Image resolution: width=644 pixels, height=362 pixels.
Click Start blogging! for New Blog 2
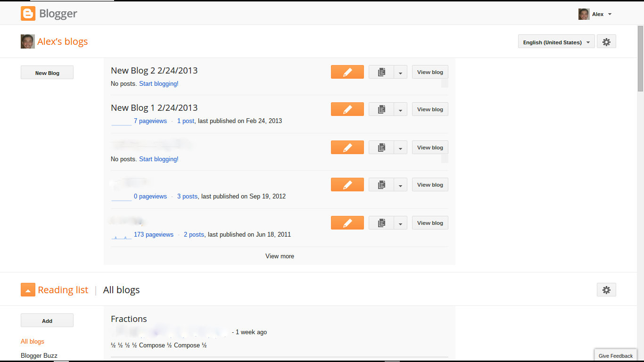(158, 83)
